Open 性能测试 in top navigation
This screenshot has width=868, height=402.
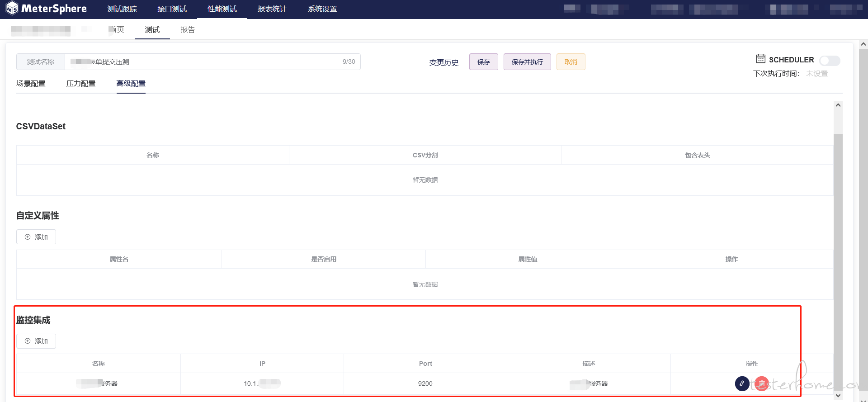pyautogui.click(x=222, y=9)
